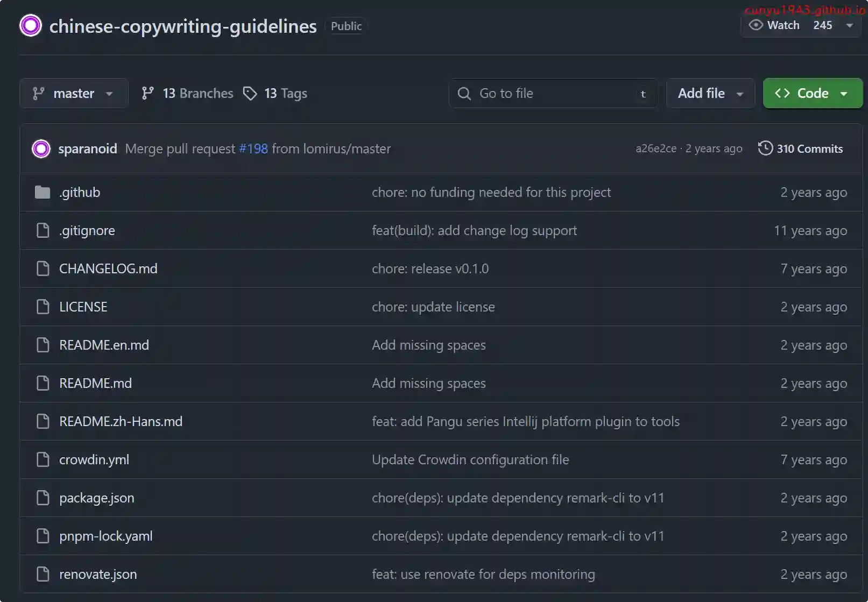
Task: View the 310 Commits history
Action: point(809,149)
